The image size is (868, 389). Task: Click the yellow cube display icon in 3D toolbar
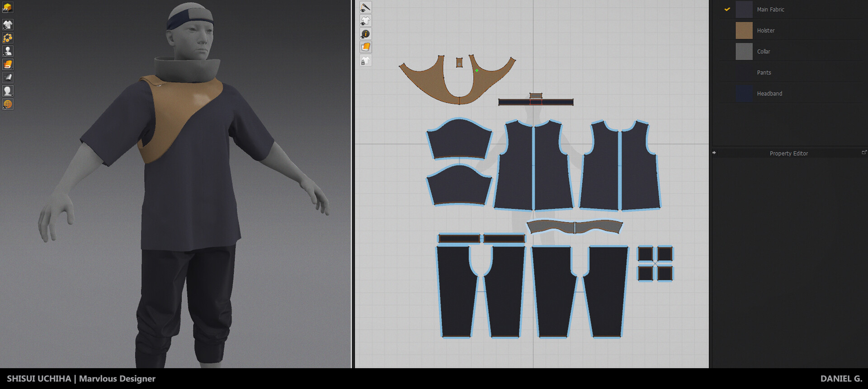[x=8, y=8]
